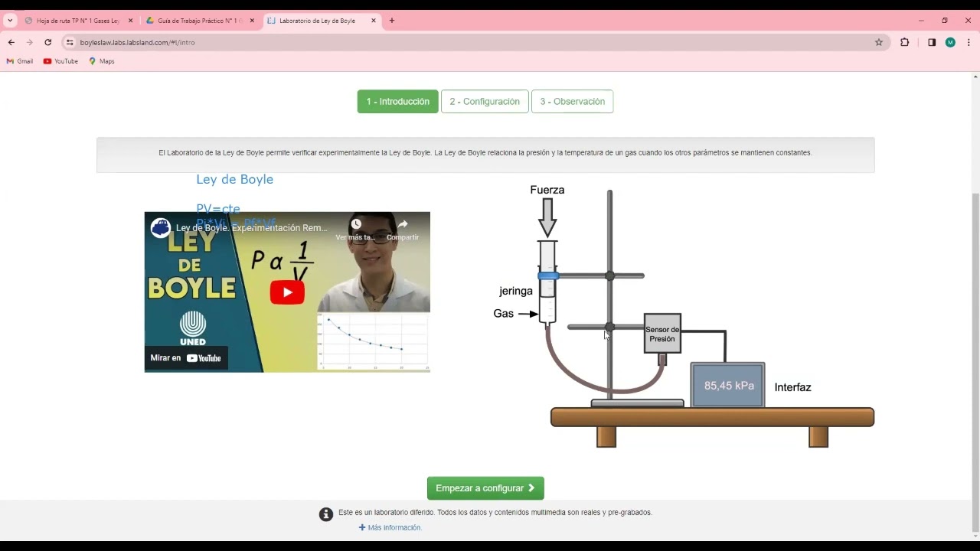Open Maps bookmark
This screenshot has width=980, height=551.
tap(102, 61)
